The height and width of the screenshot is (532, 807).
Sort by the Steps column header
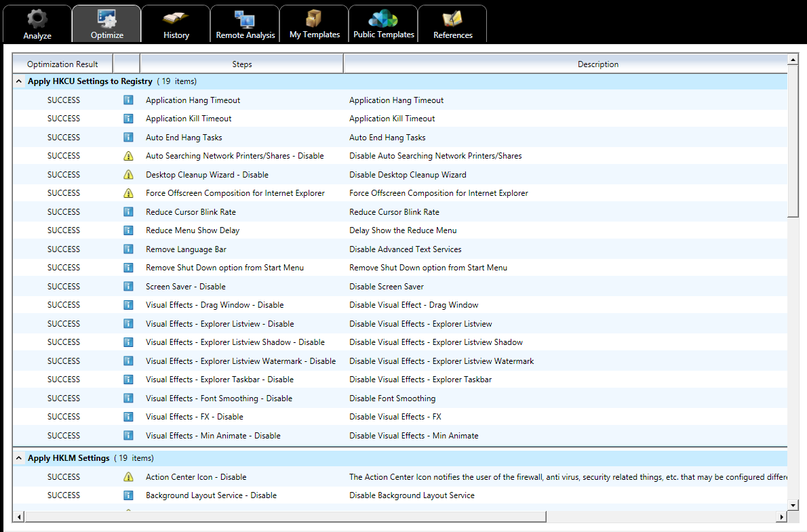coord(242,64)
